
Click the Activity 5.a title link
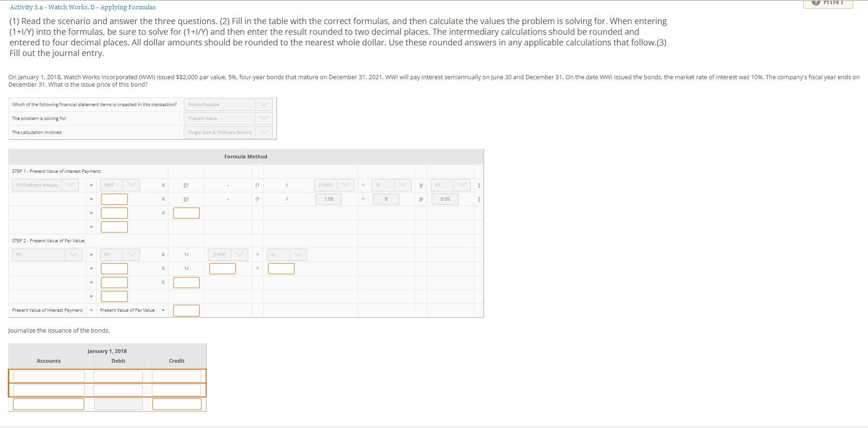click(82, 6)
